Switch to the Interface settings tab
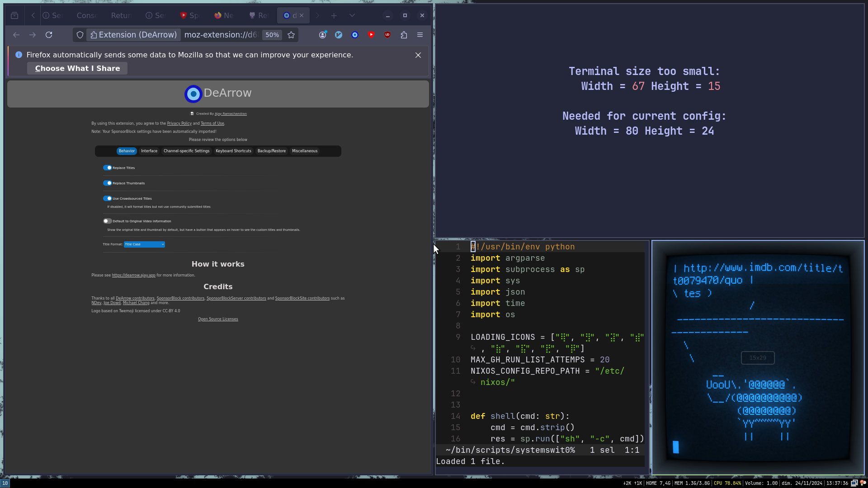Screen dimensions: 868x488 [149, 151]
